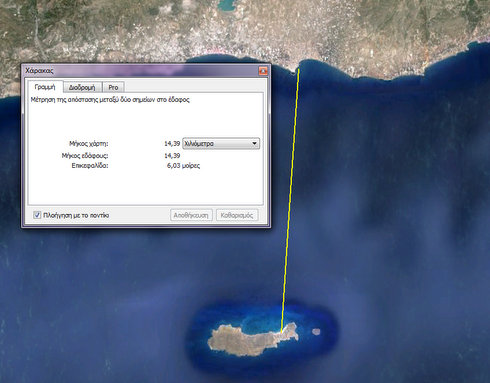Image resolution: width=490 pixels, height=383 pixels.
Task: Close the Χάρακας ruler dialog
Action: 263,71
